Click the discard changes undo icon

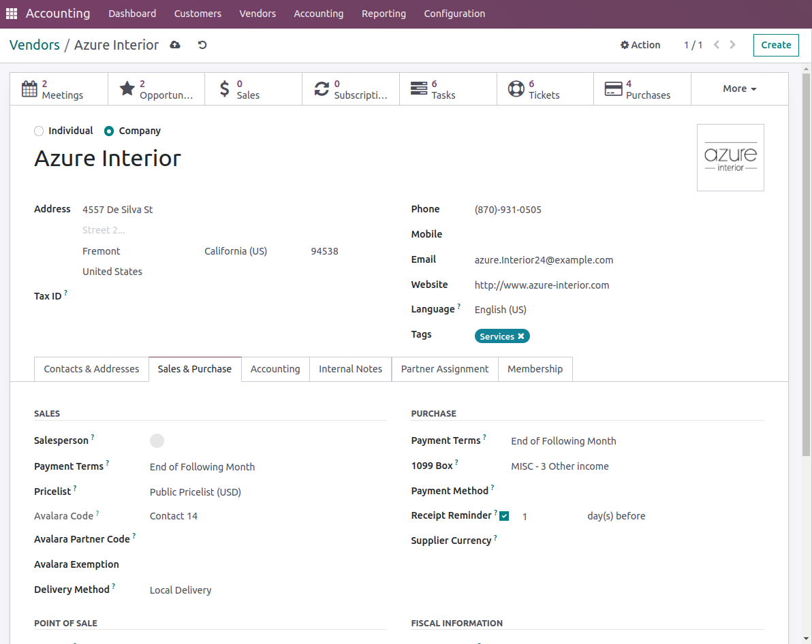pyautogui.click(x=202, y=45)
